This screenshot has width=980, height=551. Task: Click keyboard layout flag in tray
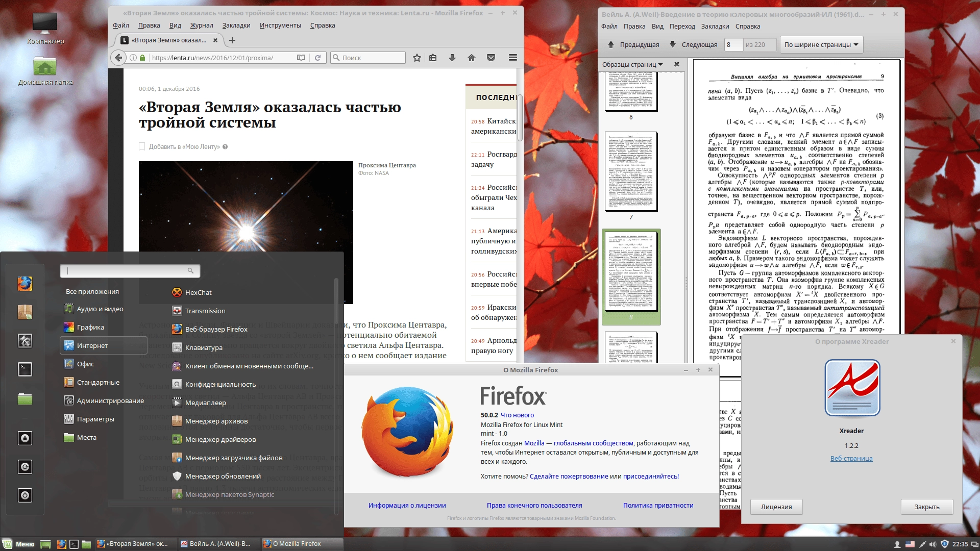(x=910, y=544)
